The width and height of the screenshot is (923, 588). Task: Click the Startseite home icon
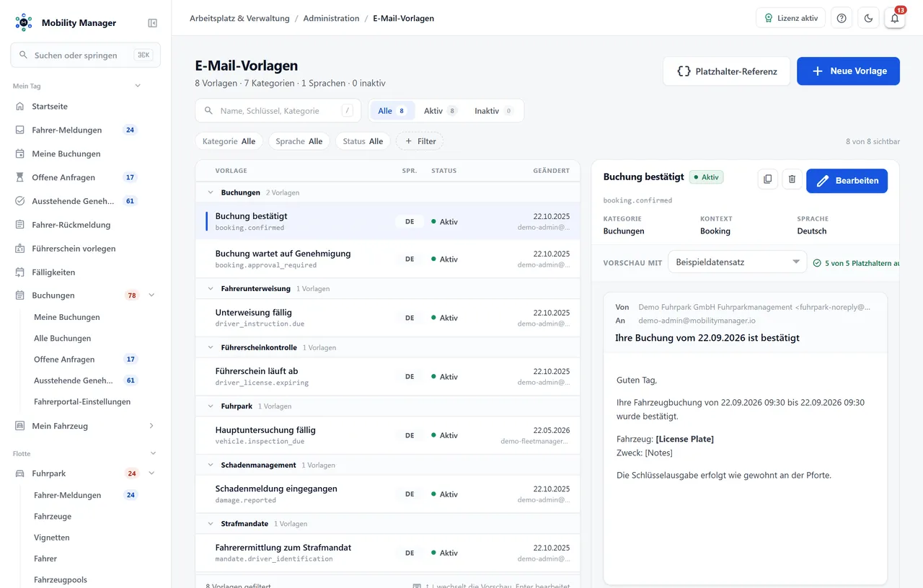20,107
